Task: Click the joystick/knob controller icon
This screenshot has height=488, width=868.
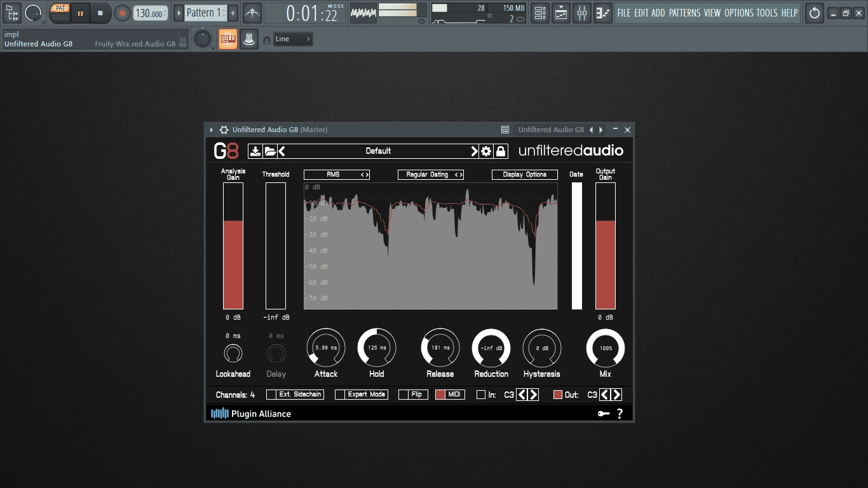Action: click(x=249, y=39)
